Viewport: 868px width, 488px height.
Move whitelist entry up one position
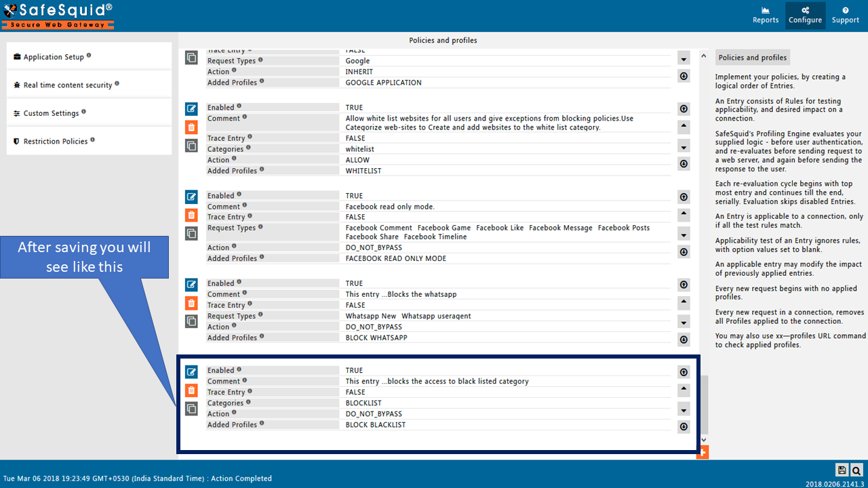coord(684,127)
